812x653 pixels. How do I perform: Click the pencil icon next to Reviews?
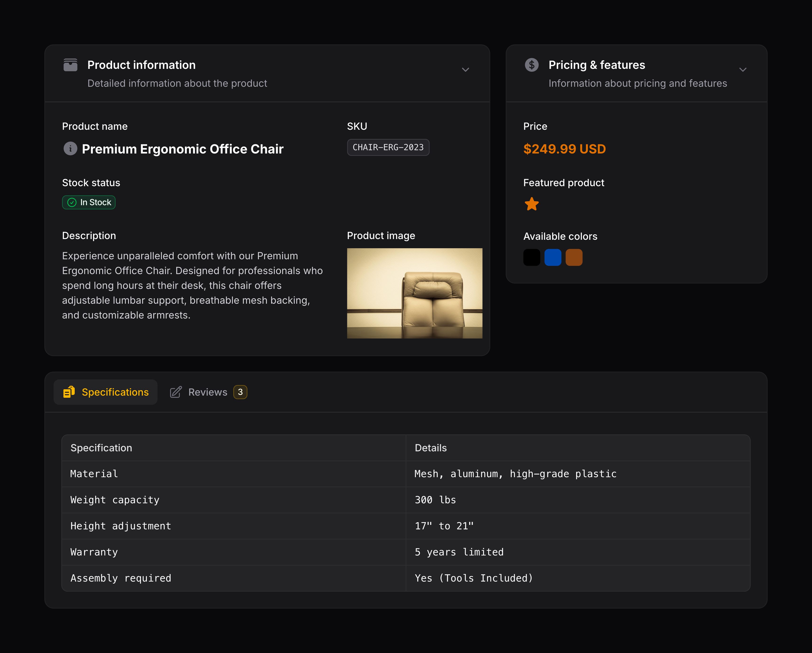(x=176, y=392)
